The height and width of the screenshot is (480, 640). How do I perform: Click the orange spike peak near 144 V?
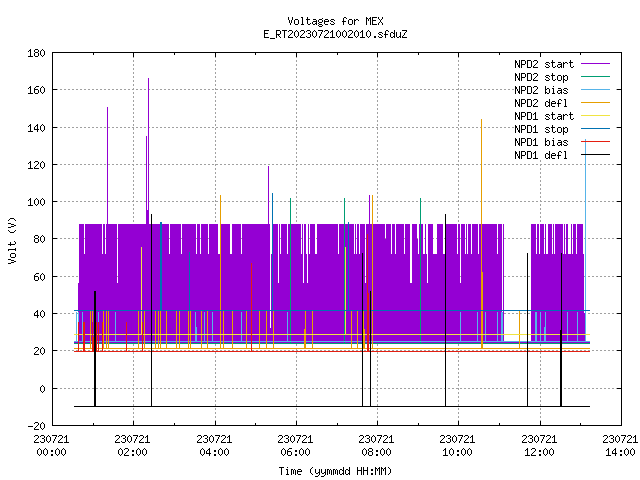[x=482, y=120]
